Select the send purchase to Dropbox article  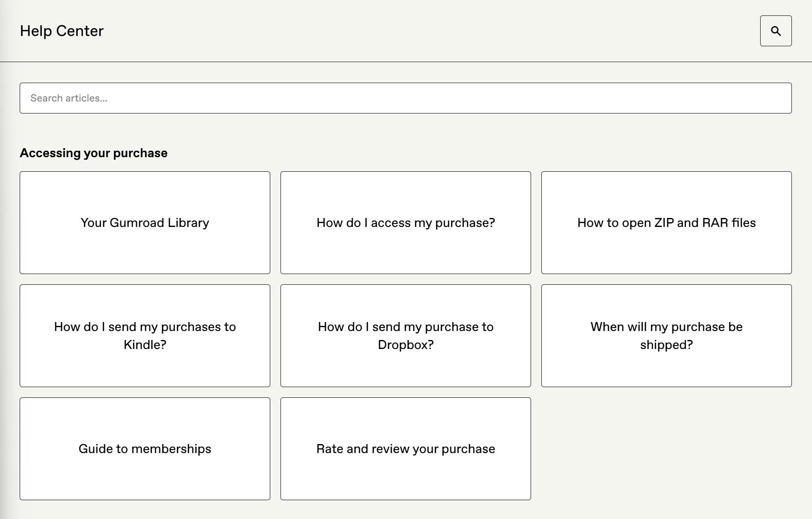point(406,336)
